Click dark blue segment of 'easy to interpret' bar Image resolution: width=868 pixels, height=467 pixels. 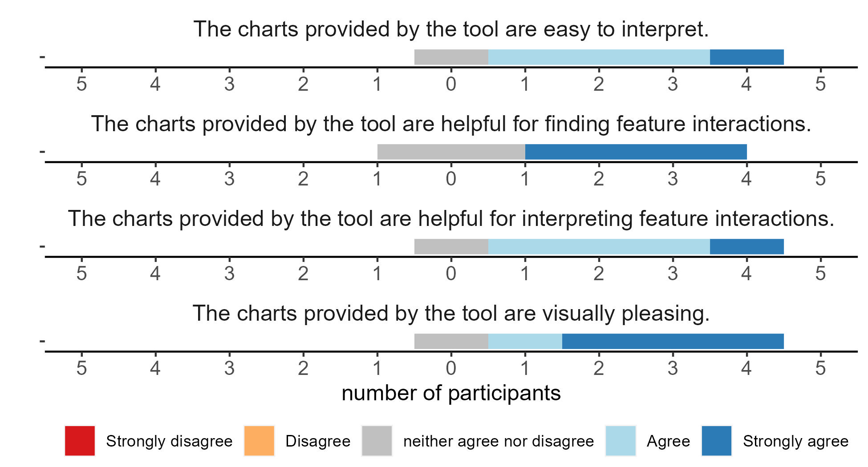[x=747, y=57]
